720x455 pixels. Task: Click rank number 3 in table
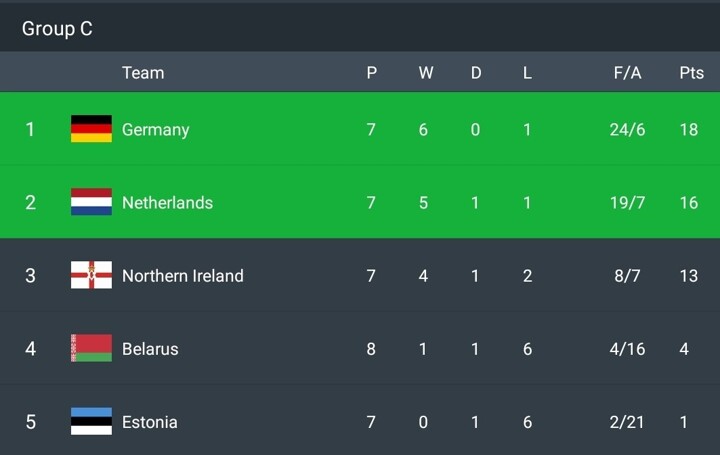tap(30, 275)
